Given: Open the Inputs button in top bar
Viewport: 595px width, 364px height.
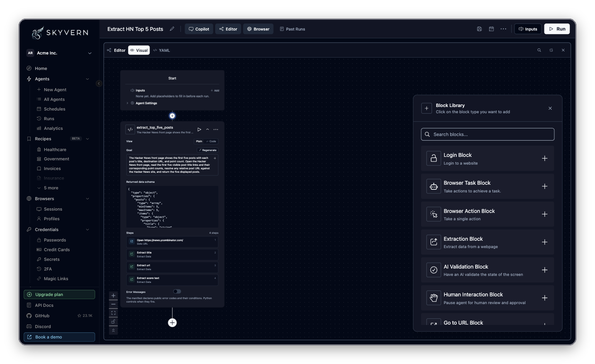Looking at the screenshot, I should pyautogui.click(x=528, y=29).
